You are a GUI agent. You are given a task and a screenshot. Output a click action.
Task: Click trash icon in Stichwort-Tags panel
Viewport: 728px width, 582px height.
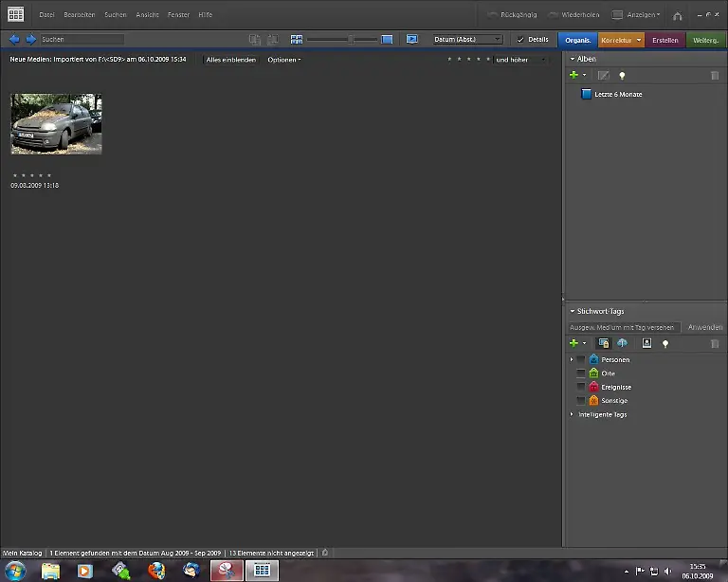coord(715,343)
